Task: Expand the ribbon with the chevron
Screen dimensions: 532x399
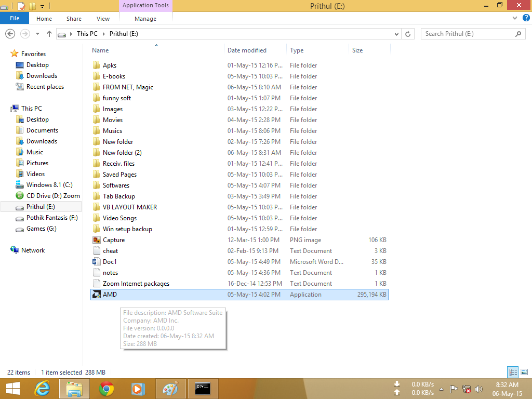Action: pyautogui.click(x=515, y=18)
